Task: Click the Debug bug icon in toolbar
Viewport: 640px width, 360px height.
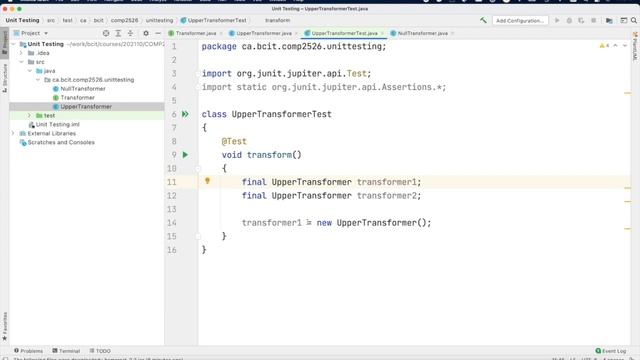Action: click(569, 20)
